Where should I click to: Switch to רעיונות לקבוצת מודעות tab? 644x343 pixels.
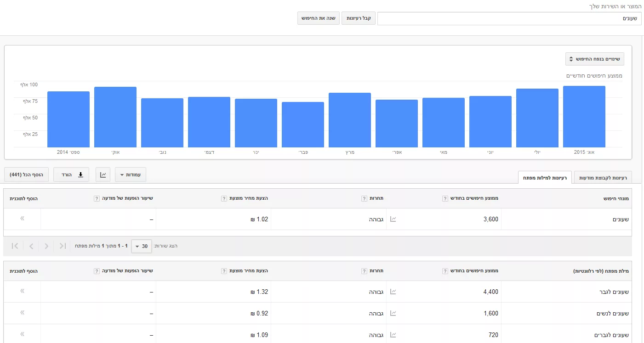coord(603,177)
